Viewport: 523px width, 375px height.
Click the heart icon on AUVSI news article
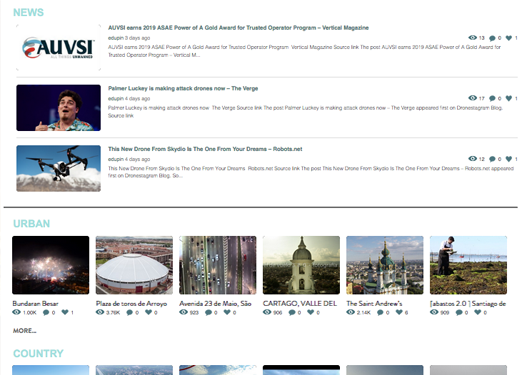click(x=509, y=38)
